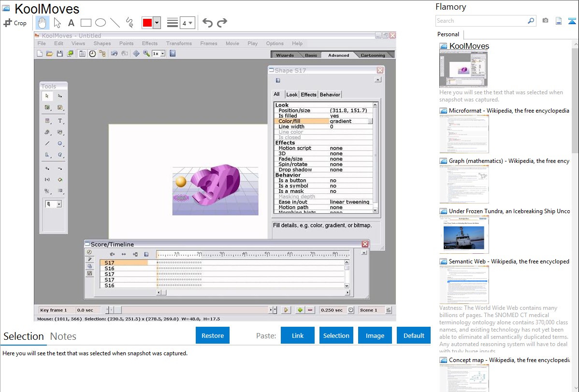Open the File menu in KoolMoves
Viewport: 579px width, 392px height.
(42, 43)
